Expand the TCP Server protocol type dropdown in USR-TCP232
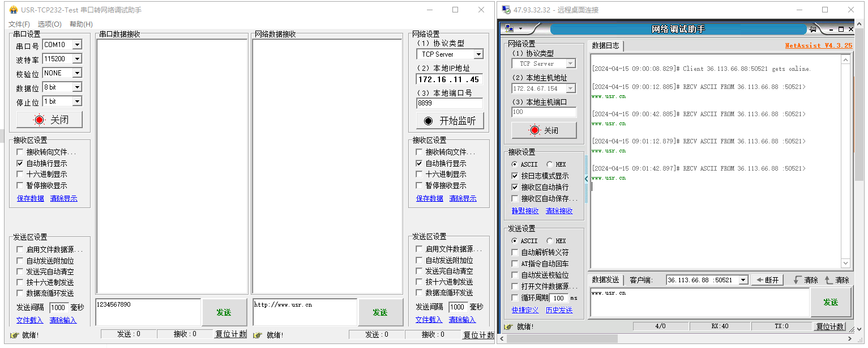Image resolution: width=868 pixels, height=348 pixels. tap(478, 54)
